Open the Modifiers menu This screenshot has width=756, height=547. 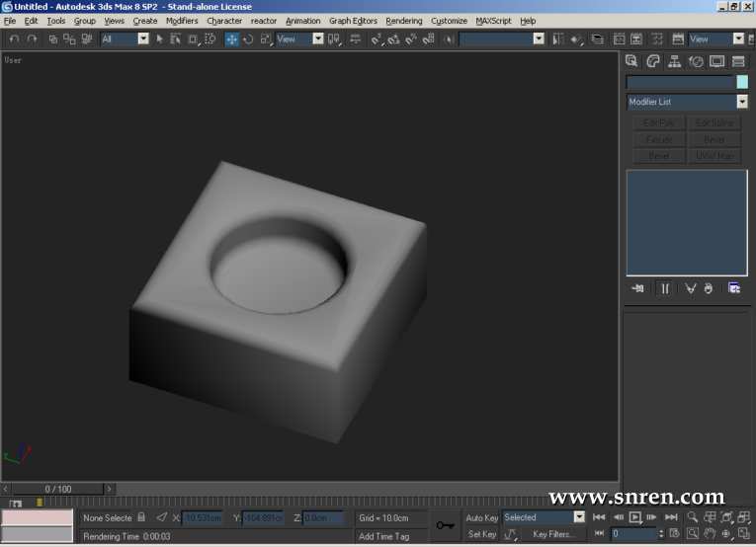click(182, 21)
